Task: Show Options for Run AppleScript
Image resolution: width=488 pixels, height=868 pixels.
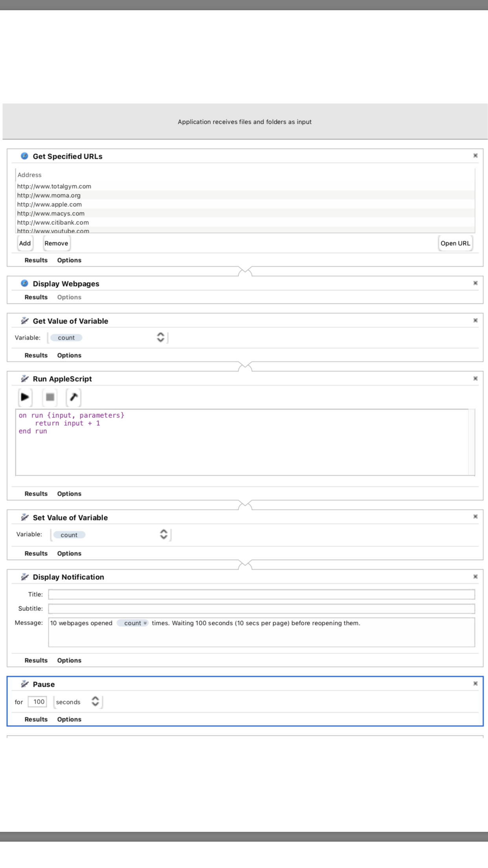Action: [69, 494]
